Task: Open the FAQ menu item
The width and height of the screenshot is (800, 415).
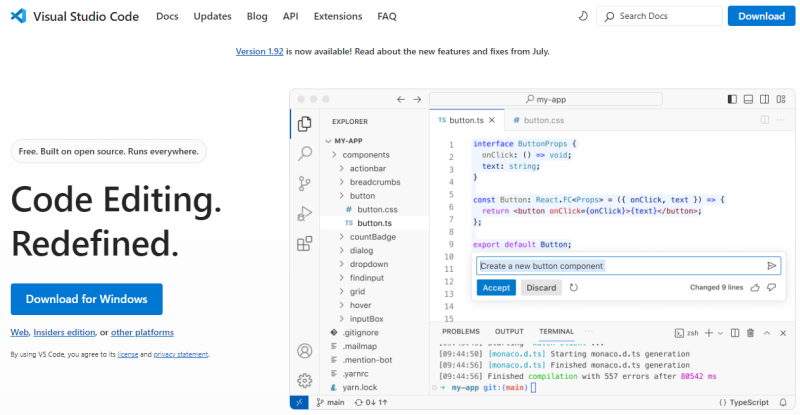Action: [387, 16]
